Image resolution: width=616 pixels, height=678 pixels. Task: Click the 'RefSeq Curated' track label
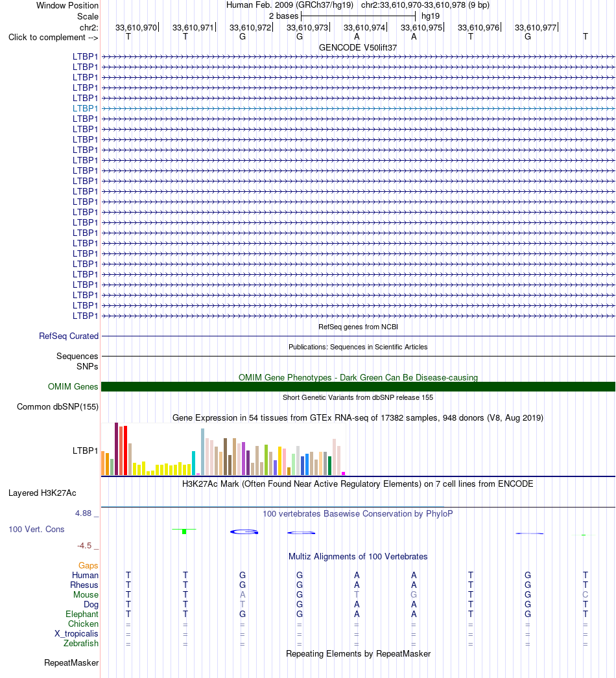click(x=69, y=336)
